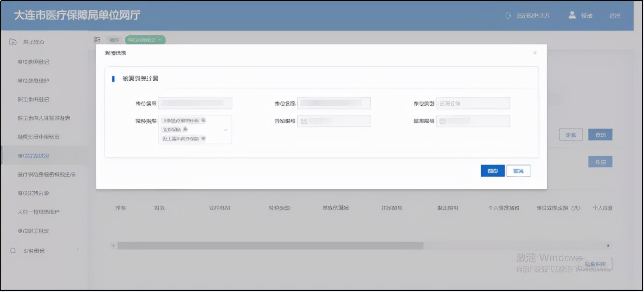Open the insurance type multi-select dropdown arrow
The height and width of the screenshot is (292, 644).
pyautogui.click(x=225, y=130)
